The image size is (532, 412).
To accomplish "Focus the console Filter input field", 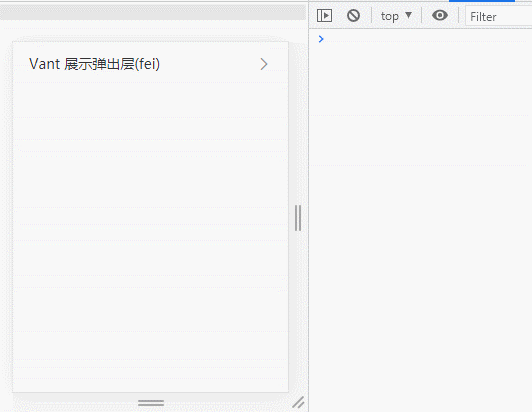I will click(498, 16).
